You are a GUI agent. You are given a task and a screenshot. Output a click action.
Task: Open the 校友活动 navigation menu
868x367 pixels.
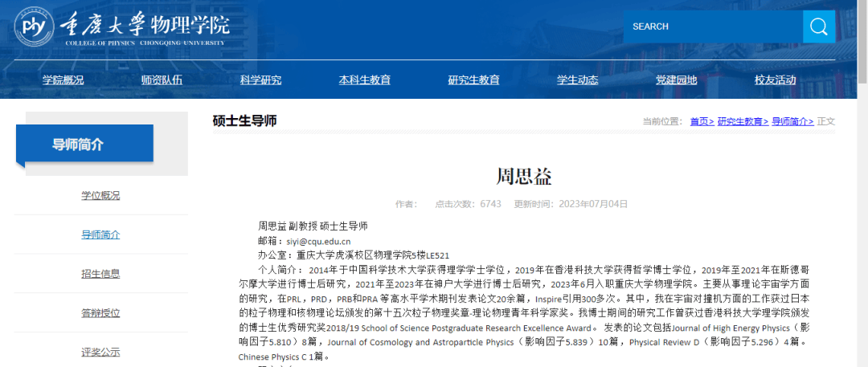775,80
